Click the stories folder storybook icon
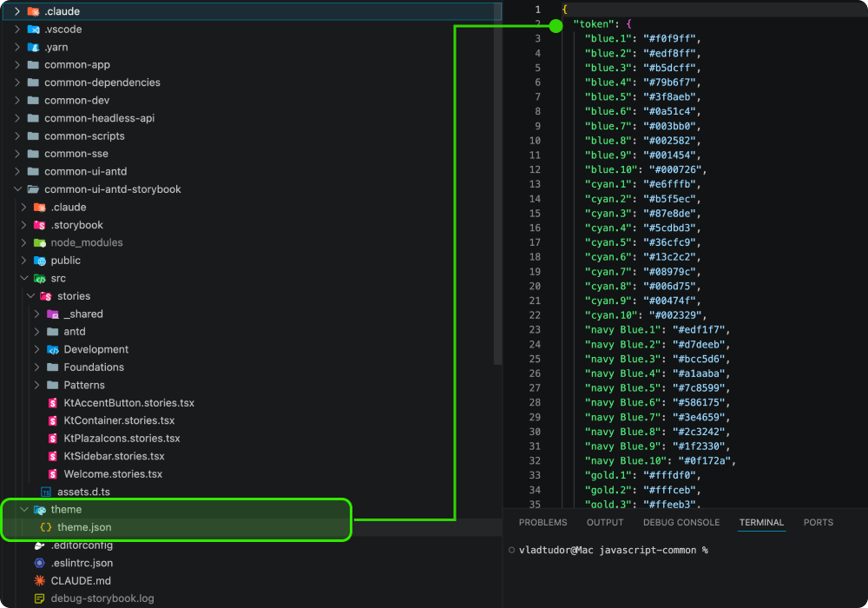868x608 pixels. click(x=46, y=296)
